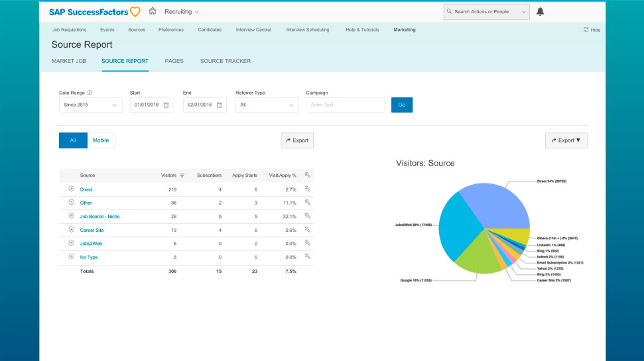644x361 pixels.
Task: Click the home icon in header
Action: [153, 11]
